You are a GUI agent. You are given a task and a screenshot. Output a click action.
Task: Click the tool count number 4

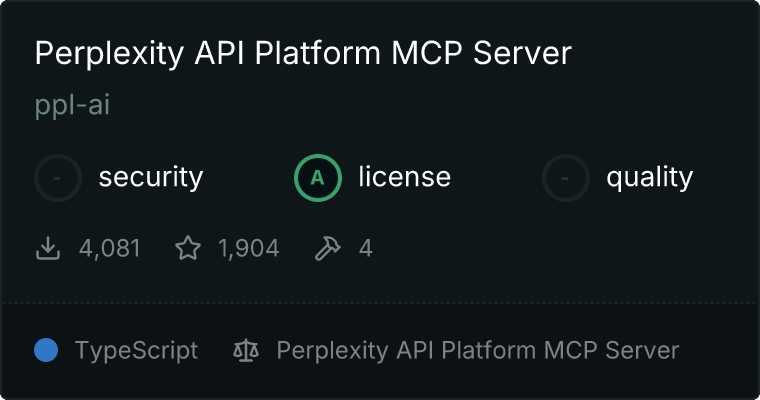click(x=366, y=248)
